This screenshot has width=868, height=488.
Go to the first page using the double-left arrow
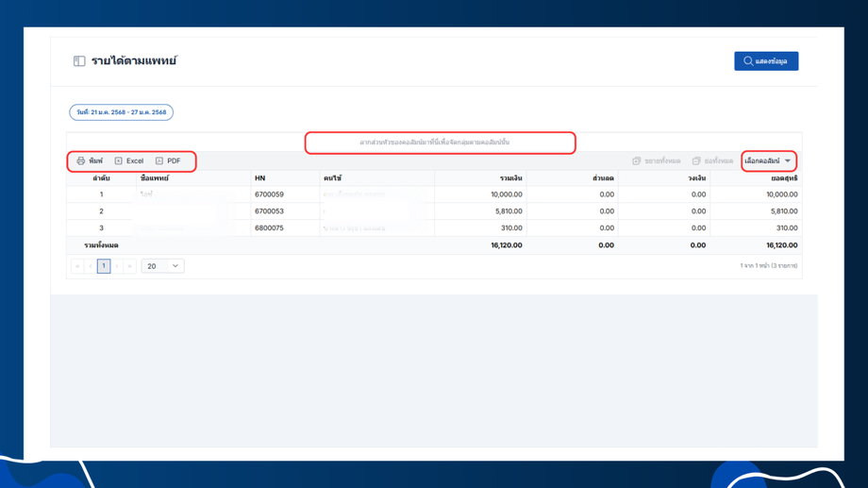[x=77, y=266]
